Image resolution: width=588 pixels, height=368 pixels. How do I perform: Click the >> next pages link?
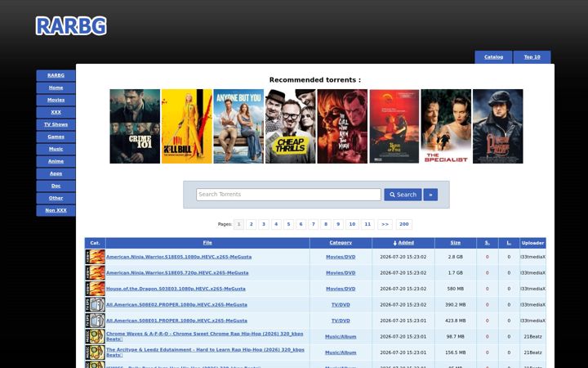tap(385, 224)
